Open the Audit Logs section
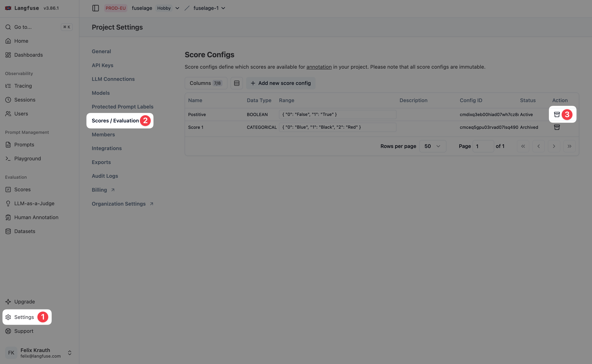The image size is (592, 364). 105,176
